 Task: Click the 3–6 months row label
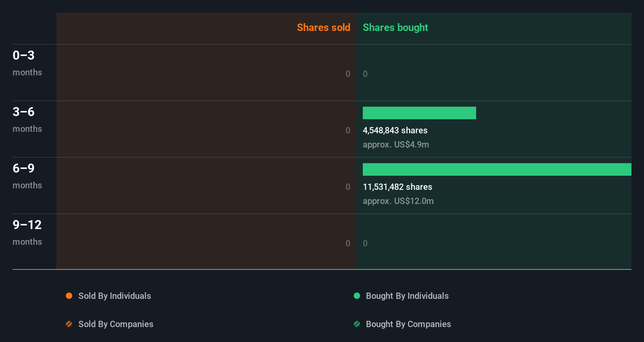pos(27,120)
